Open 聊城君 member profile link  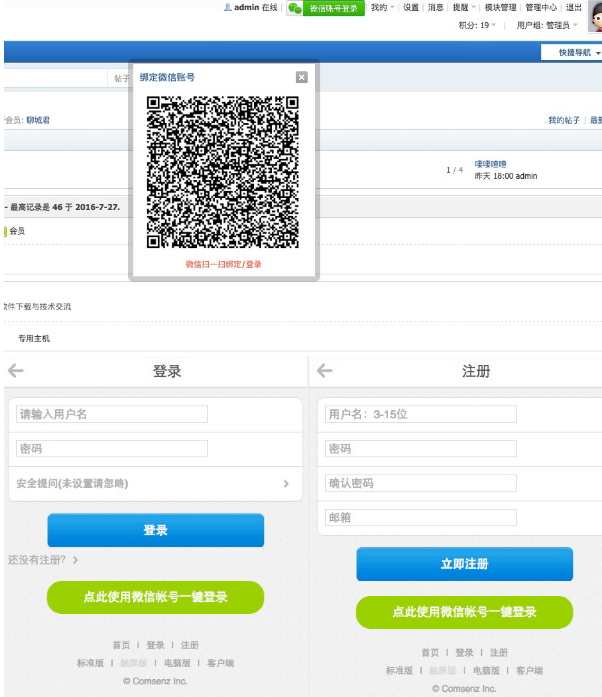38,120
